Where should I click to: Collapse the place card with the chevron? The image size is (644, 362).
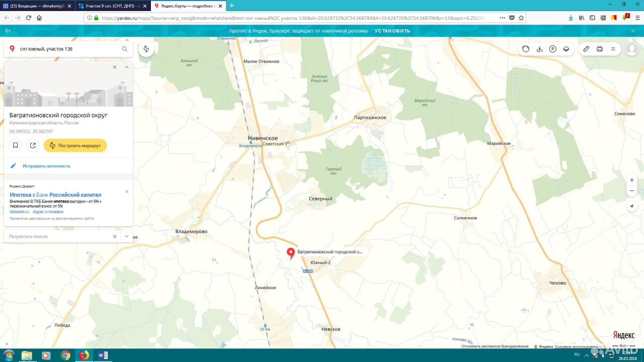tap(127, 67)
